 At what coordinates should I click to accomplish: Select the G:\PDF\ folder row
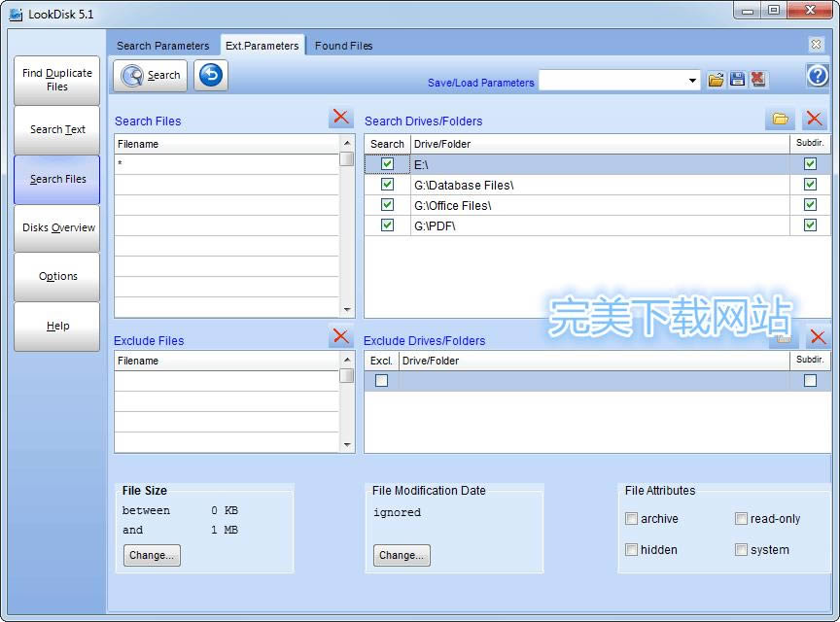(598, 225)
